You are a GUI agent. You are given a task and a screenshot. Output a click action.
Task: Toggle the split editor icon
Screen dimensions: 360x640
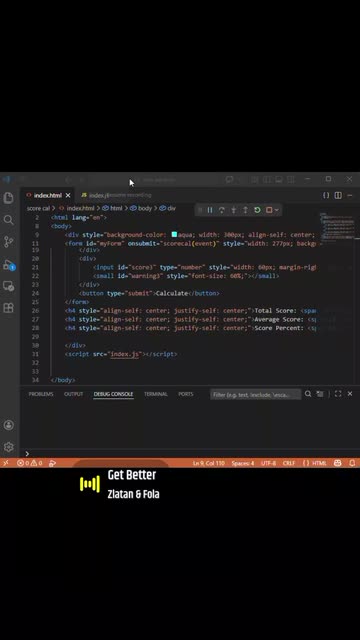coord(338,196)
